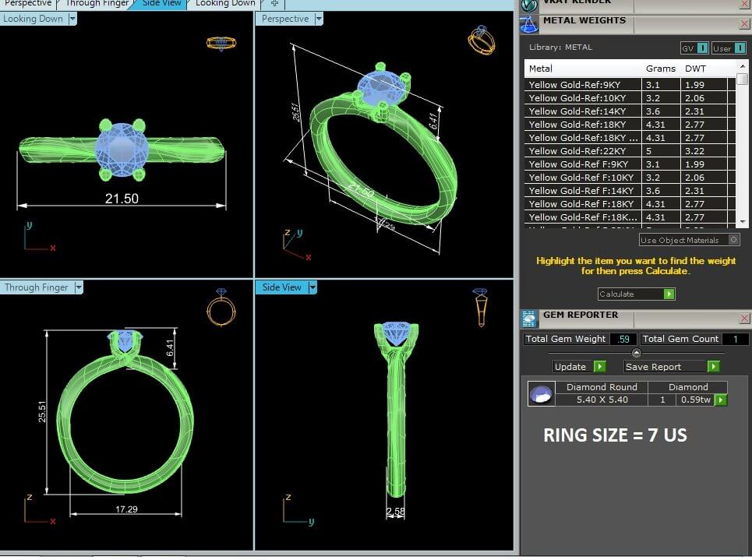
Task: Switch to the Looking Down tab
Action: click(x=224, y=4)
